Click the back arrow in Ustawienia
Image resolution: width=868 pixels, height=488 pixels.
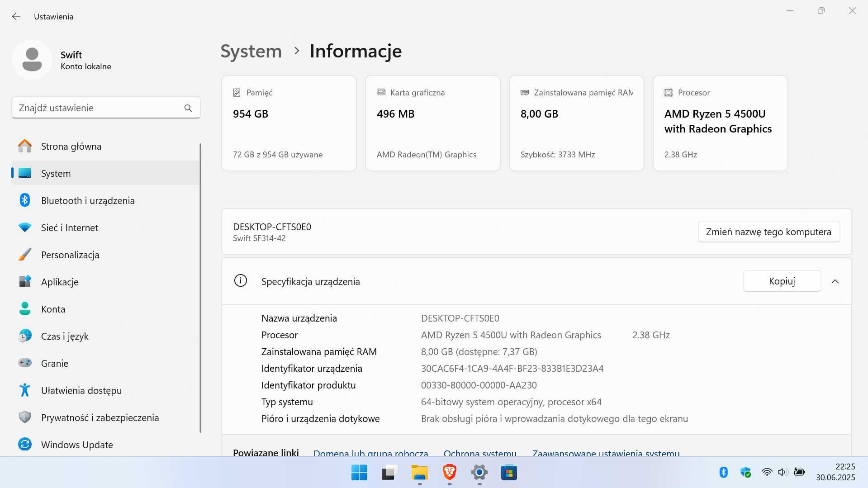[x=16, y=16]
